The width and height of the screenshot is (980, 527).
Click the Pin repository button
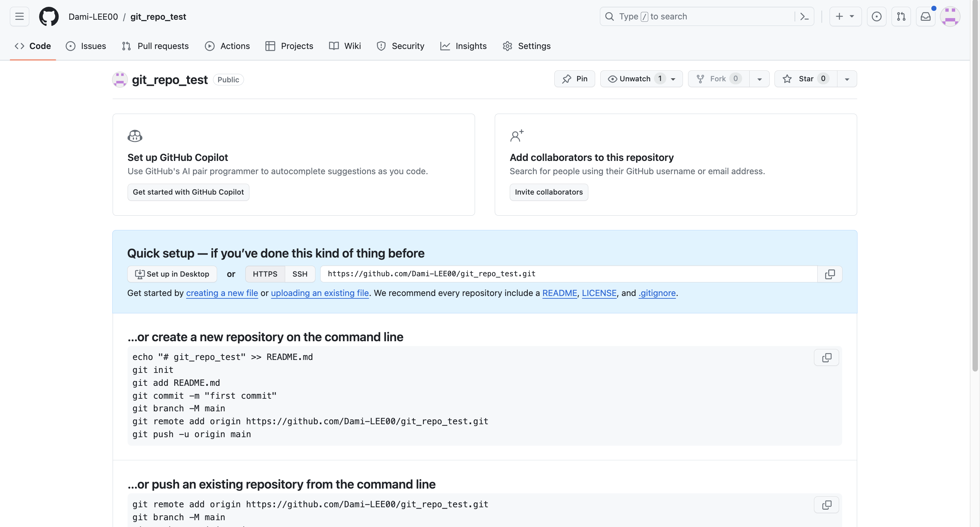coord(574,79)
